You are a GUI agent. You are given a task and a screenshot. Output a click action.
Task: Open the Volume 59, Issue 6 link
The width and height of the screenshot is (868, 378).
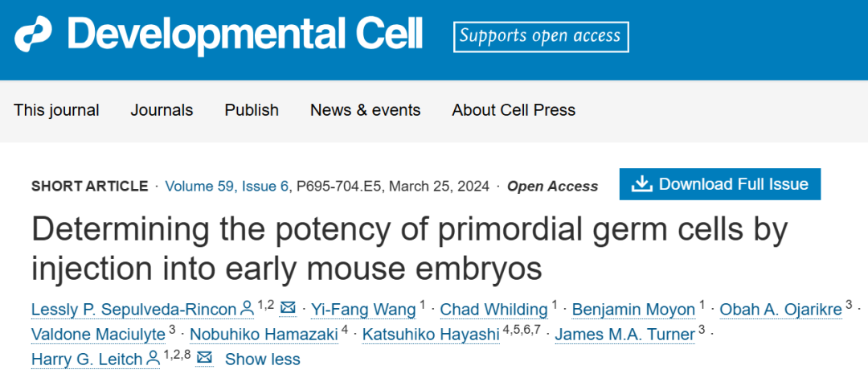227,186
